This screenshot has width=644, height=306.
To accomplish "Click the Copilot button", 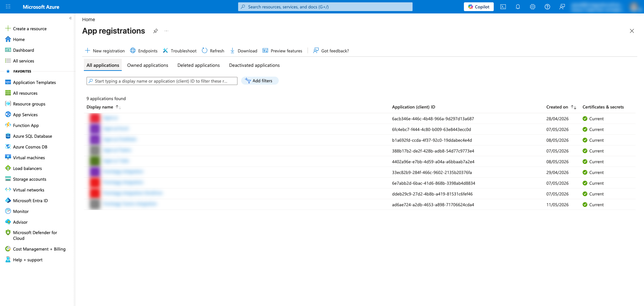I will coord(479,7).
